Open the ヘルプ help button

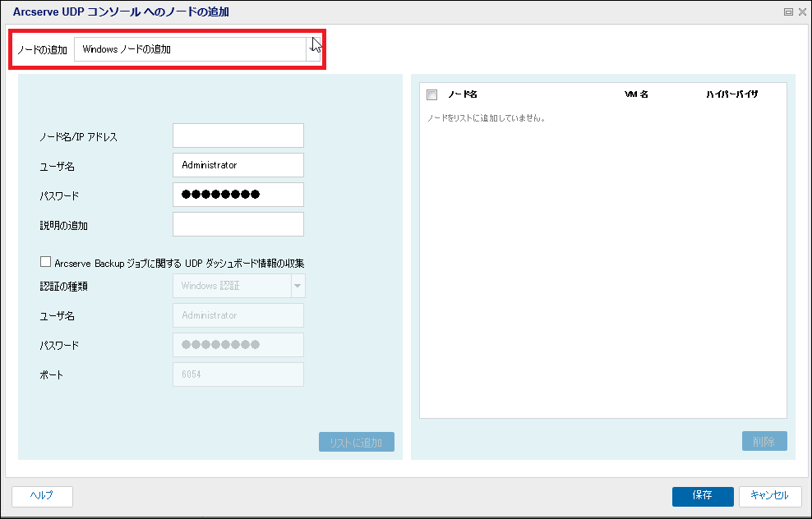[42, 497]
